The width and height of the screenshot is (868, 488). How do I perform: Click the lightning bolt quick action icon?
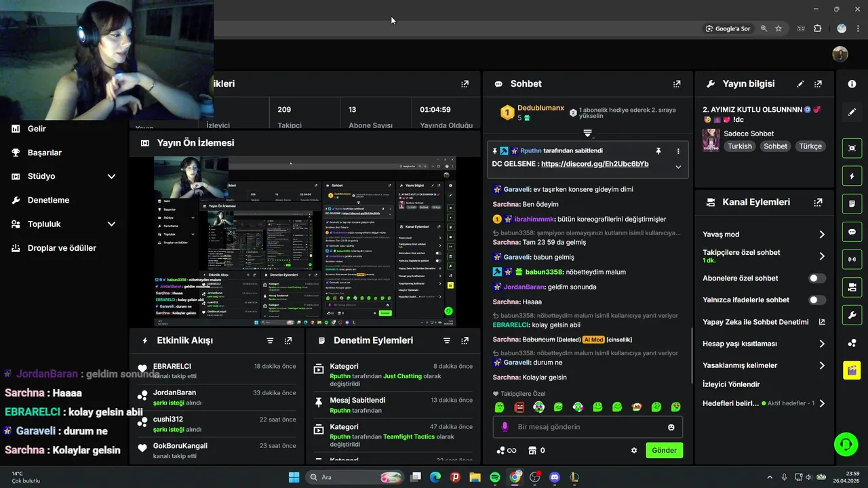point(852,176)
